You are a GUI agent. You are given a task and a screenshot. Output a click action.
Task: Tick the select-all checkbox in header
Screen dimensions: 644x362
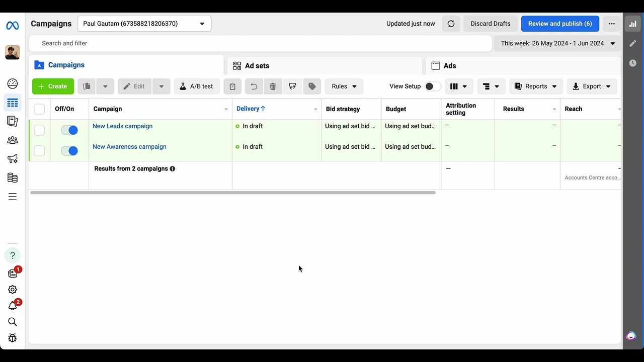[x=39, y=109]
